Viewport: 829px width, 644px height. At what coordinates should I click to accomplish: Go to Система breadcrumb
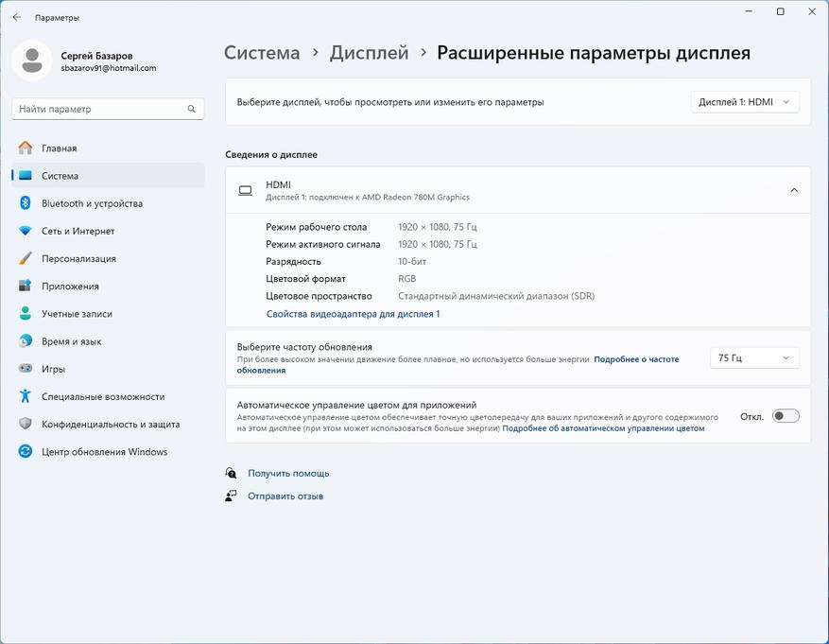pyautogui.click(x=262, y=53)
